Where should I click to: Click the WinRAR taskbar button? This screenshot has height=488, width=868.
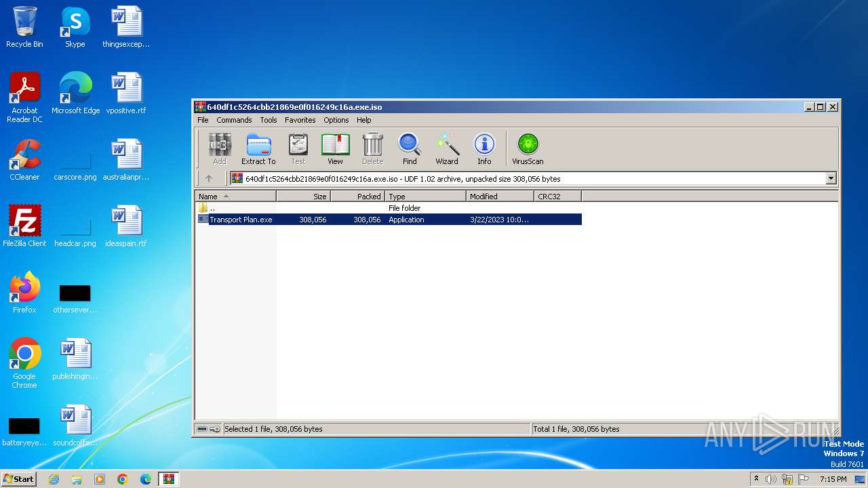tap(169, 479)
